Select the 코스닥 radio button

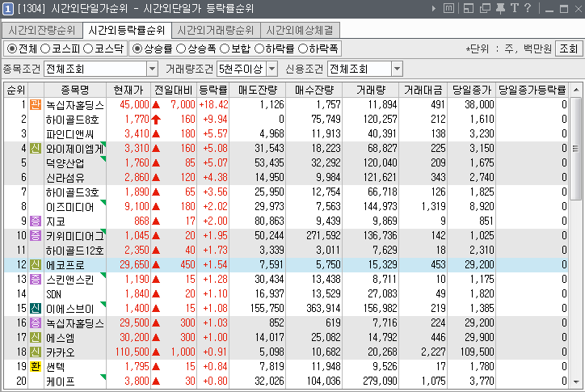(88, 48)
